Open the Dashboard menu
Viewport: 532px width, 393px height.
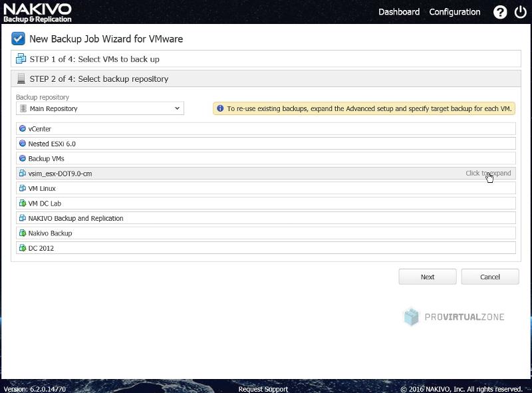pyautogui.click(x=399, y=12)
